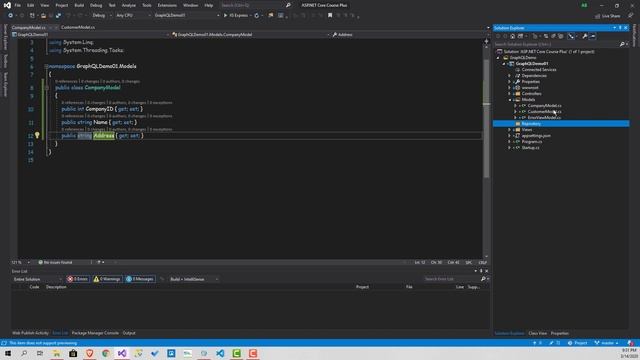Image resolution: width=640 pixels, height=360 pixels.
Task: Expand the wwwroot folder node
Action: pyautogui.click(x=510, y=88)
